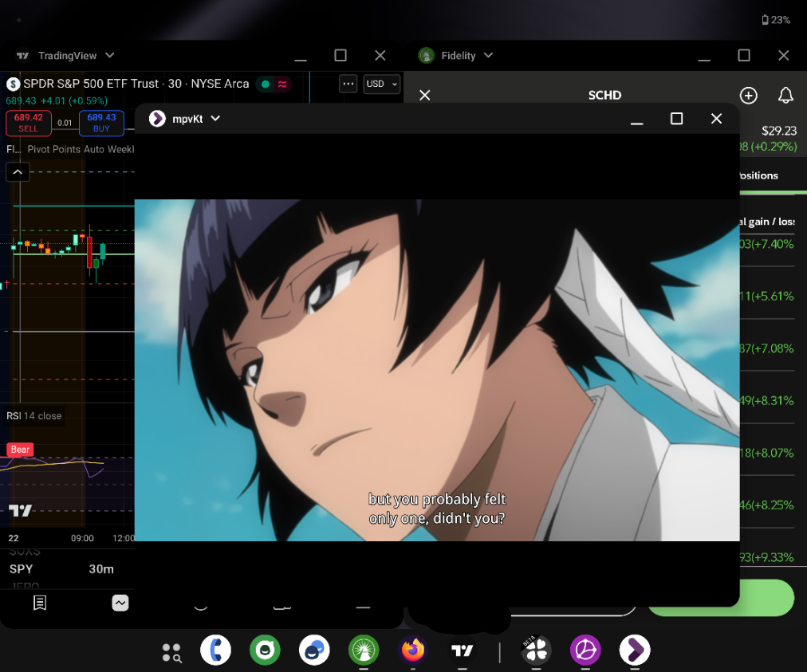Open the green chat bubble app in the taskbar
The height and width of the screenshot is (672, 807).
[265, 650]
